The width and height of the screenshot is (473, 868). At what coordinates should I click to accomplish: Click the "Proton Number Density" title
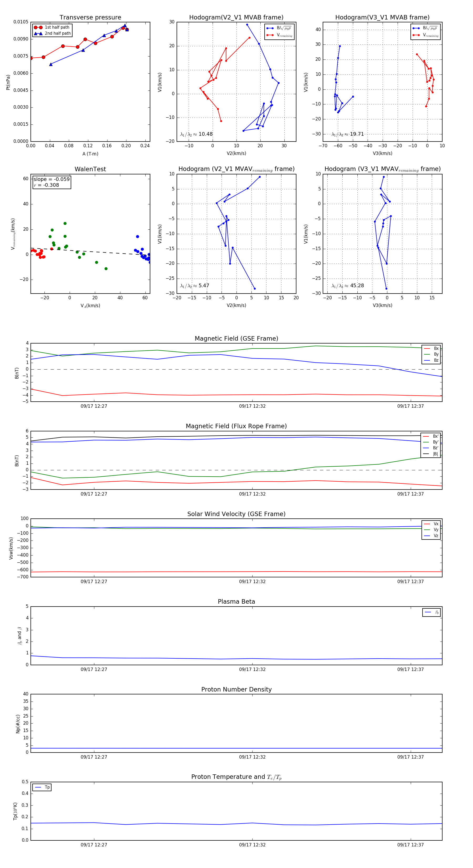[x=236, y=689]
